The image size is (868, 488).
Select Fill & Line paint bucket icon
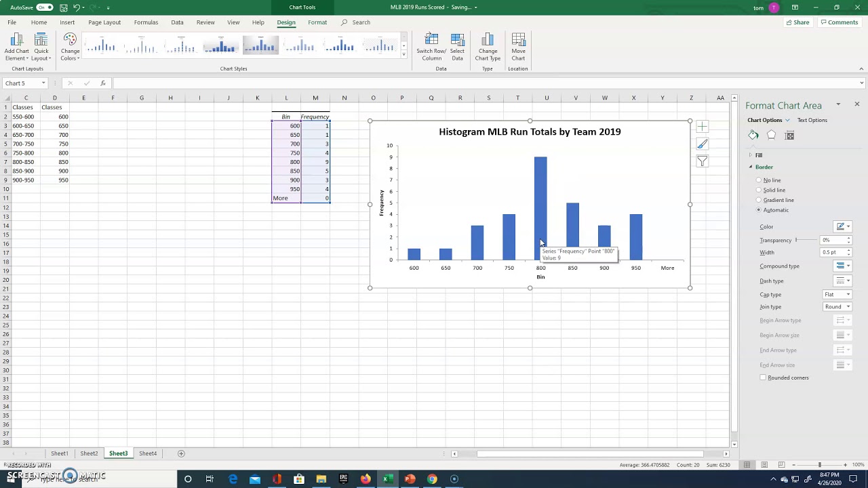coord(753,136)
